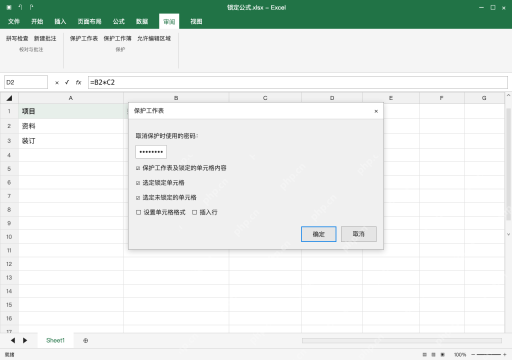The width and height of the screenshot is (512, 360).
Task: Click 新建批注 in the ribbon
Action: point(45,39)
